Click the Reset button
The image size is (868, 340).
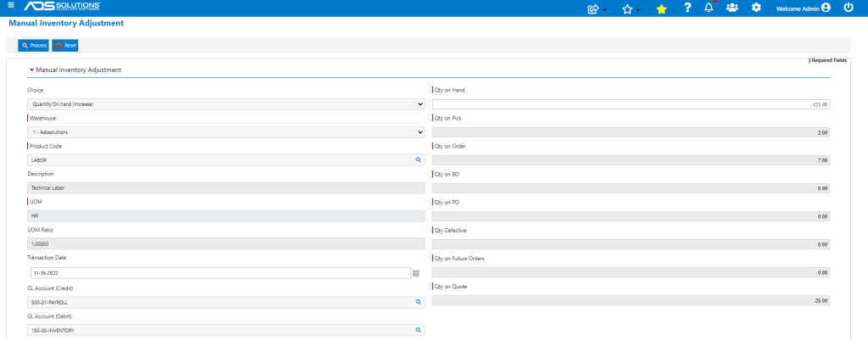click(65, 46)
